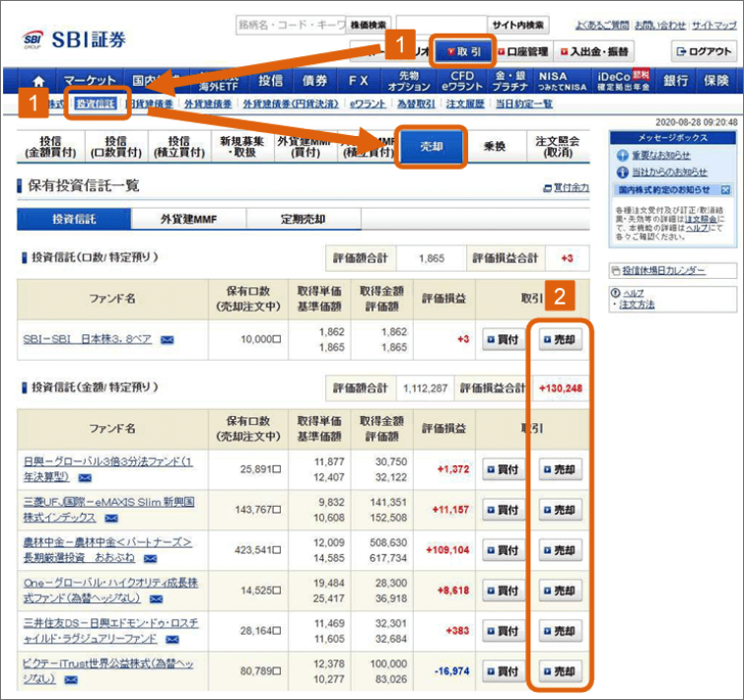744x700 pixels.
Task: Click the 当日約定一覧 link
Action: click(x=524, y=104)
